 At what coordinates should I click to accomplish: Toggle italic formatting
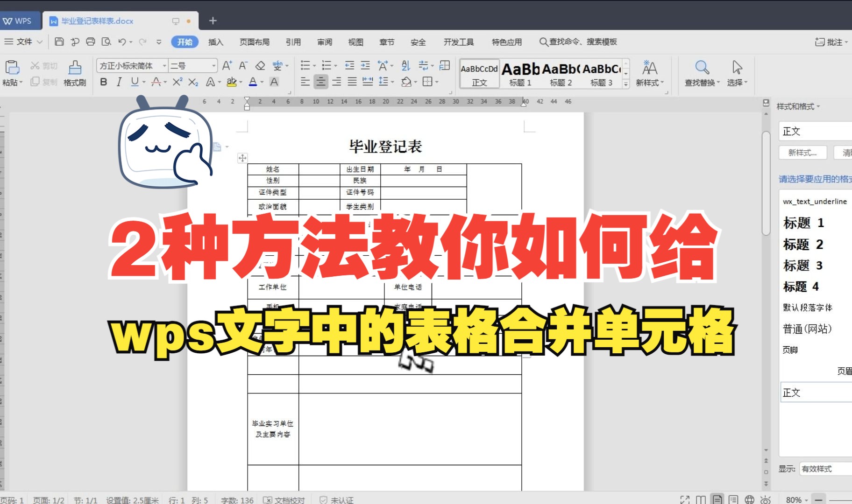pos(119,82)
